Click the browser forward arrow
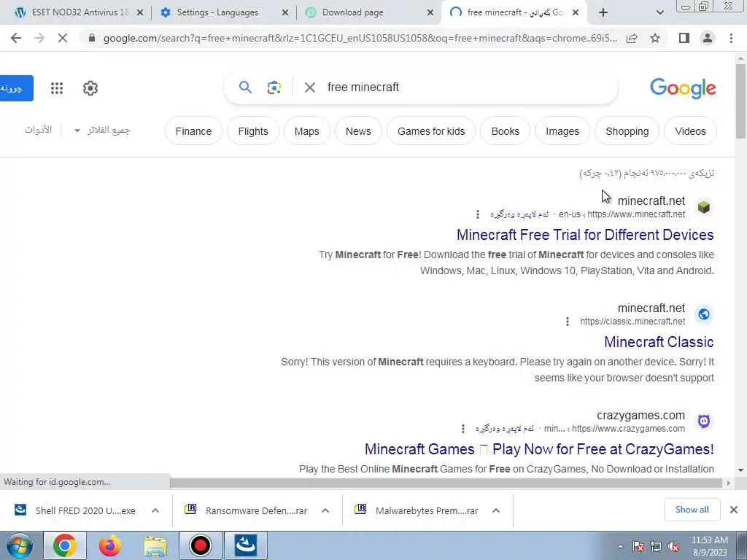747x560 pixels. point(39,38)
